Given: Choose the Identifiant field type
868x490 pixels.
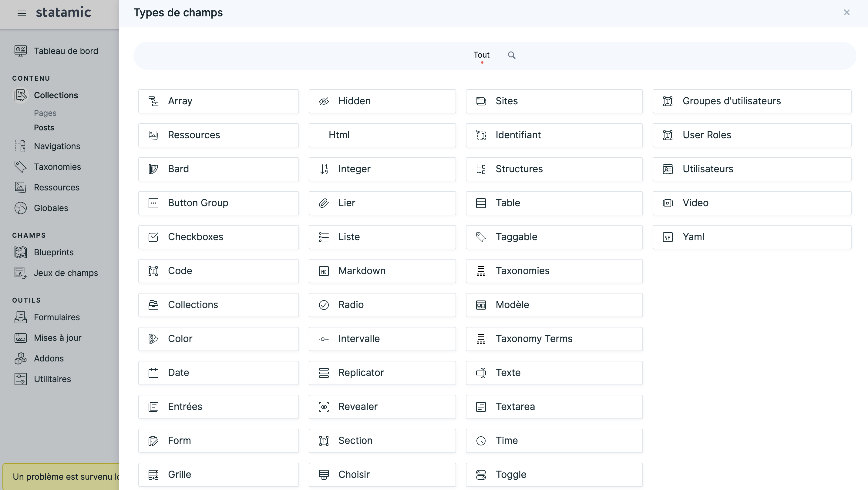Looking at the screenshot, I should coord(554,135).
